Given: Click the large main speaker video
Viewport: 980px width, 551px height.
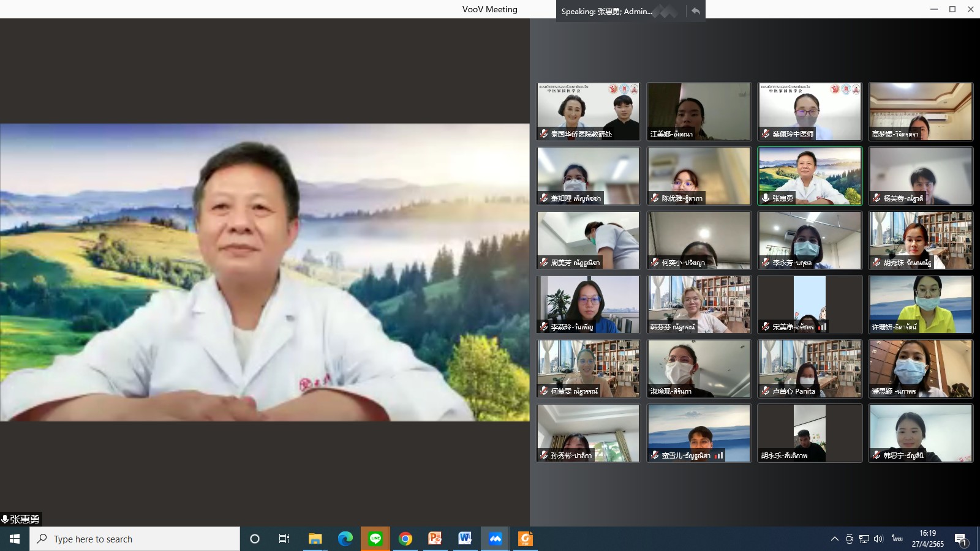Looking at the screenshot, I should (265, 272).
